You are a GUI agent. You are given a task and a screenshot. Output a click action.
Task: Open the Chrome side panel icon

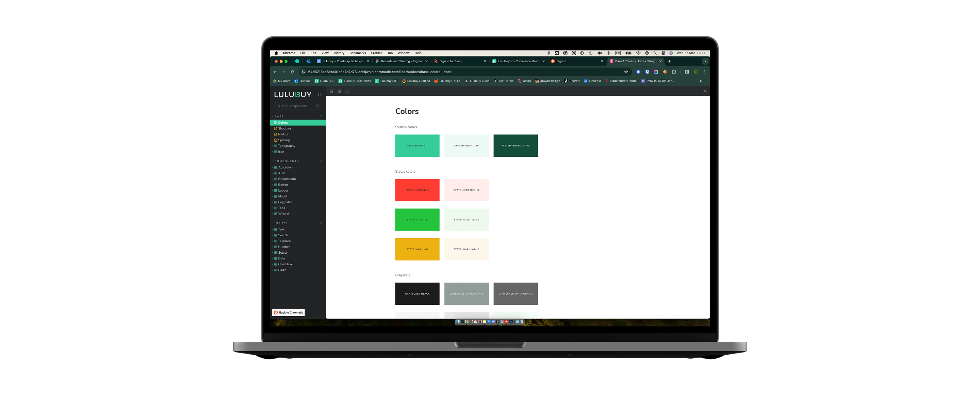click(687, 72)
